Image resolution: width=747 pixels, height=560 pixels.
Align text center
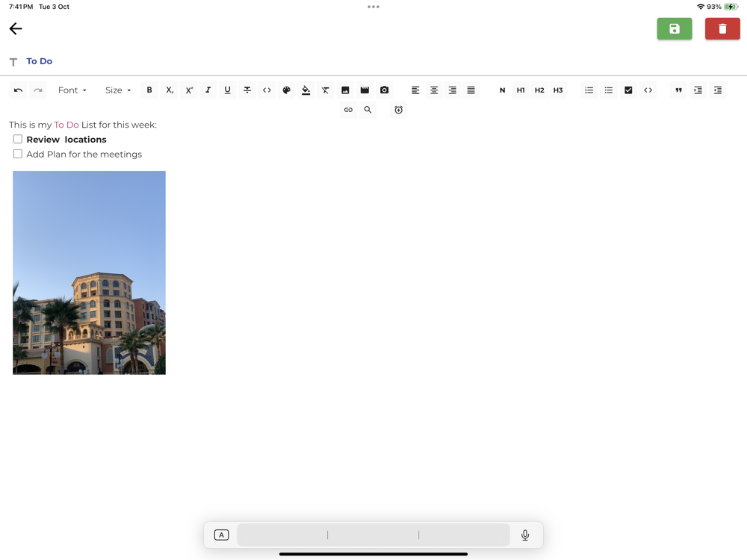434,90
